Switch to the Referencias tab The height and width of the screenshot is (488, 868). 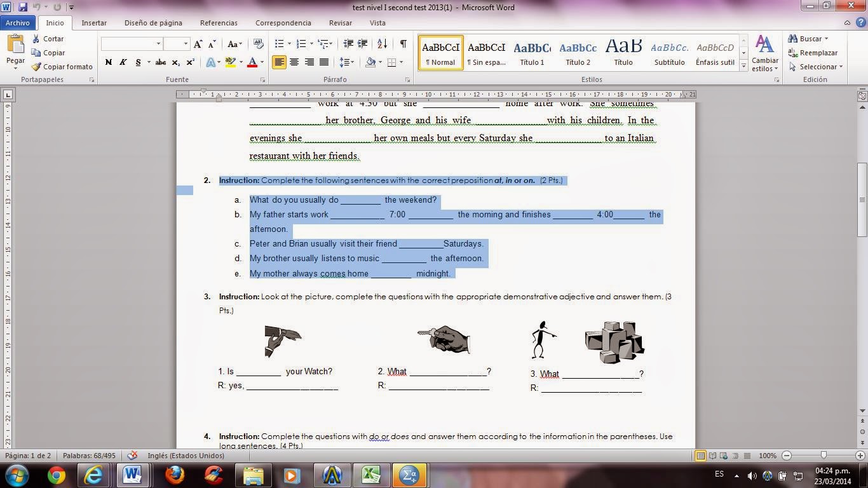(219, 23)
